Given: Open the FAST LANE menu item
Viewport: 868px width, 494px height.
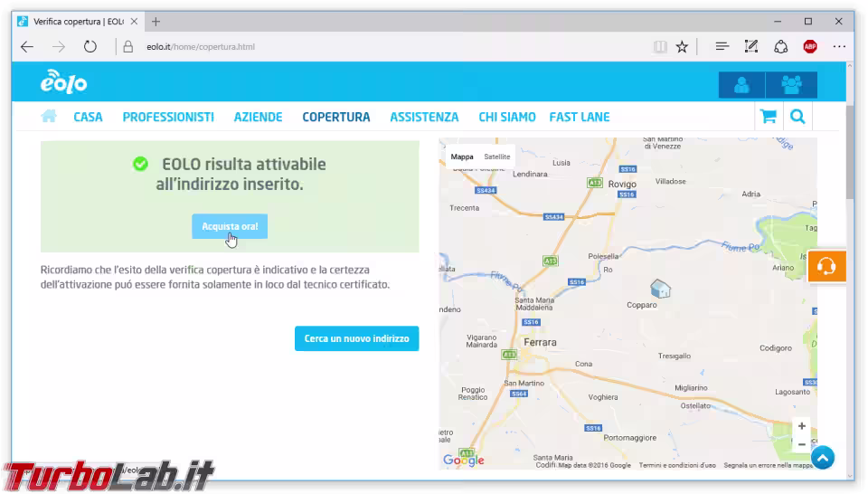Looking at the screenshot, I should coord(580,117).
